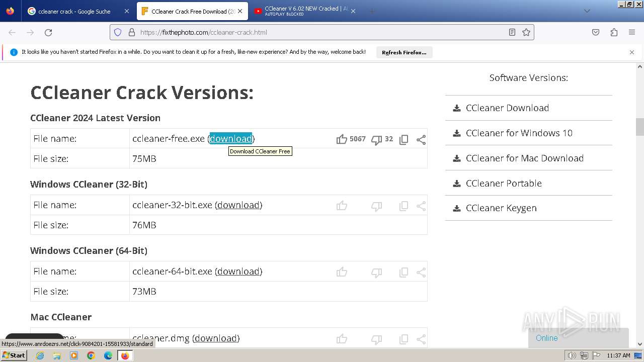Open CCleaner Download sidebar link
The height and width of the screenshot is (362, 644).
(507, 108)
